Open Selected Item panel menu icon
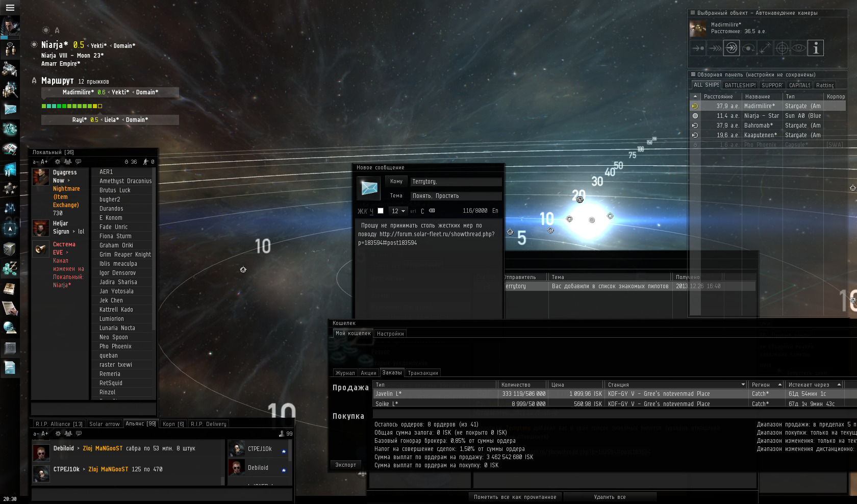Viewport: 857px width, 504px height. coord(692,13)
